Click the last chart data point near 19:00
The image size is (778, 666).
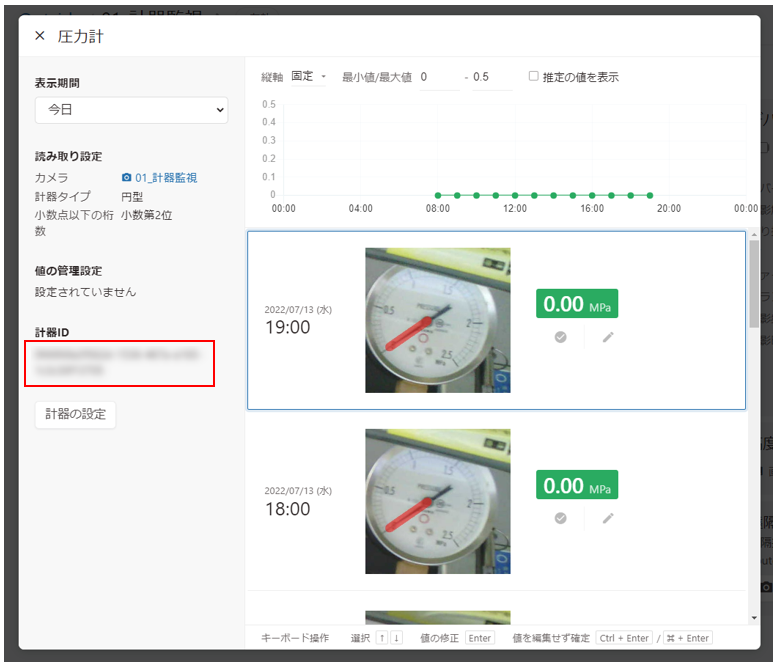[650, 196]
